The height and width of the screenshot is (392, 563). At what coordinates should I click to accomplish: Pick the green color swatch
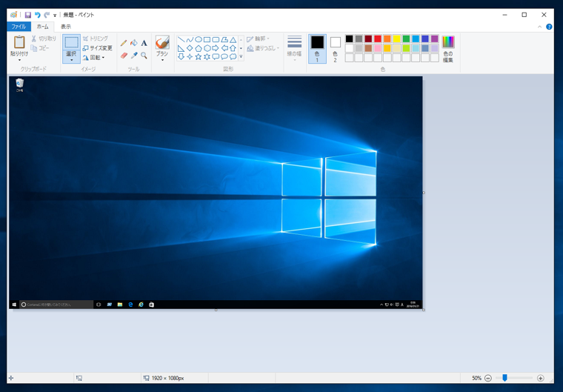click(406, 39)
